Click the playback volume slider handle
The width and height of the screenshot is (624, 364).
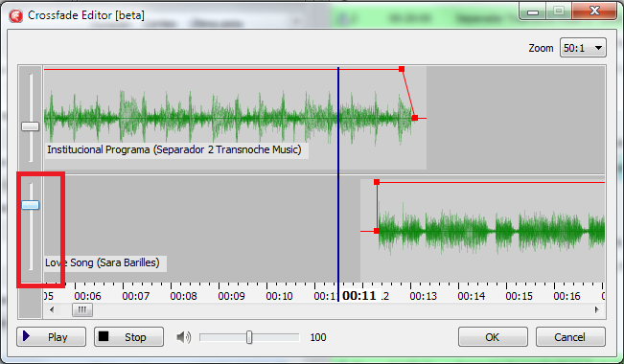(x=249, y=337)
